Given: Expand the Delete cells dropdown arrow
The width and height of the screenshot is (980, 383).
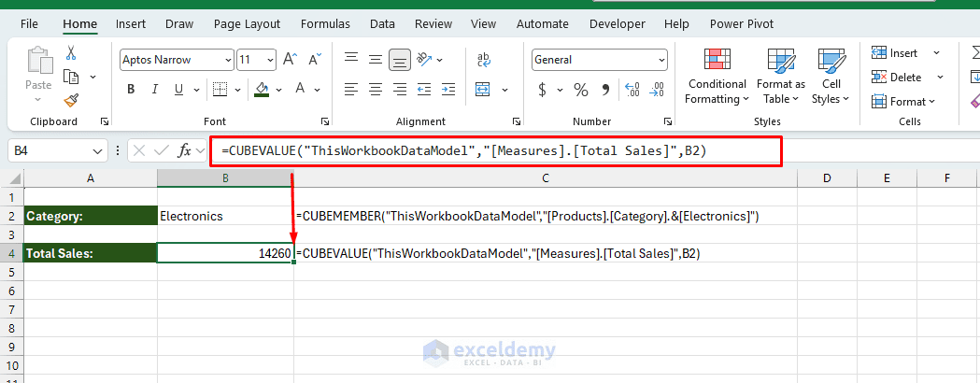Looking at the screenshot, I should (940, 77).
